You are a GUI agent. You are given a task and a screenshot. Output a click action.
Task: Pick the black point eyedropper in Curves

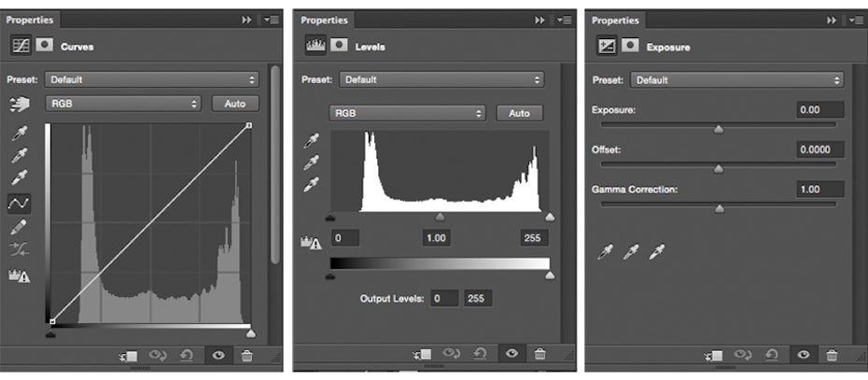tap(20, 134)
